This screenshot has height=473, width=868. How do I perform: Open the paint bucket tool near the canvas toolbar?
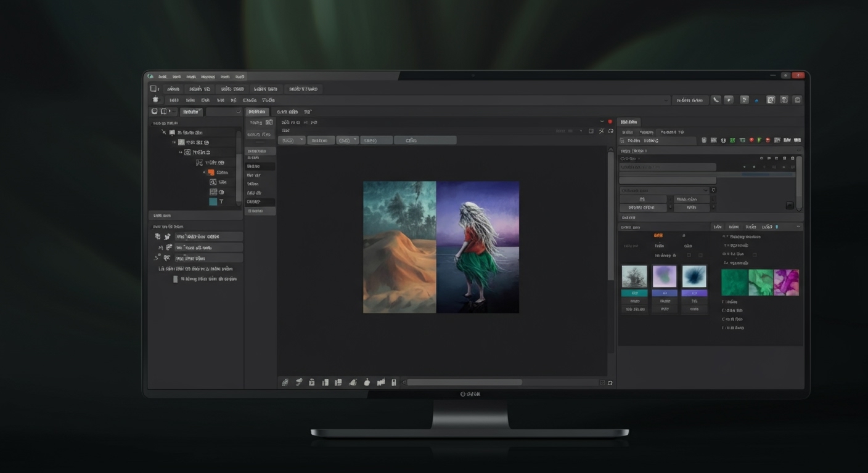click(x=367, y=382)
